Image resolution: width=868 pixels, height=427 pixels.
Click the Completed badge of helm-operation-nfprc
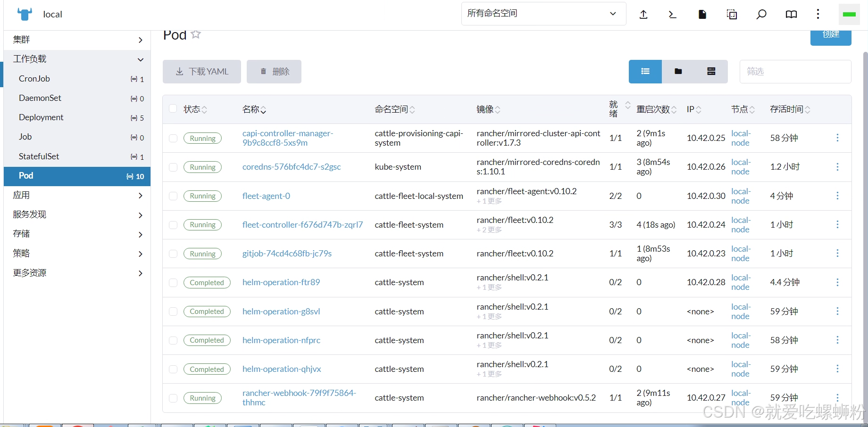point(207,340)
